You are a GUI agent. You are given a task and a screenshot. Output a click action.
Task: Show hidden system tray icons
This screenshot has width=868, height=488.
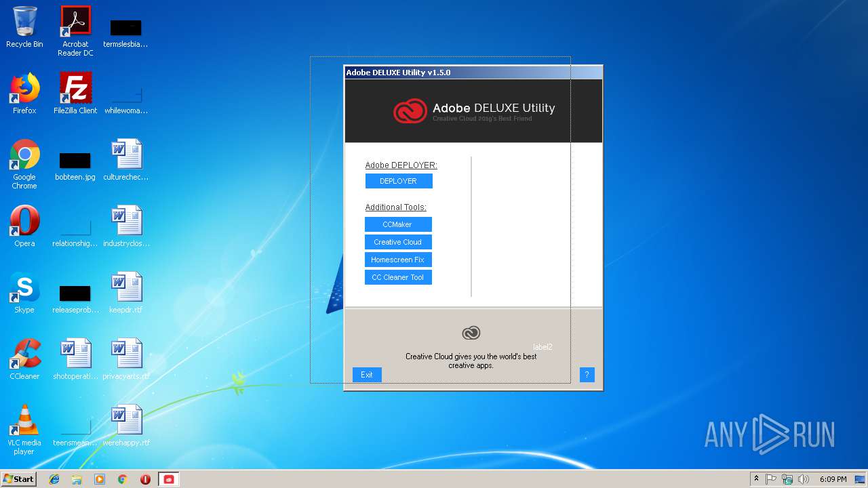(x=757, y=479)
